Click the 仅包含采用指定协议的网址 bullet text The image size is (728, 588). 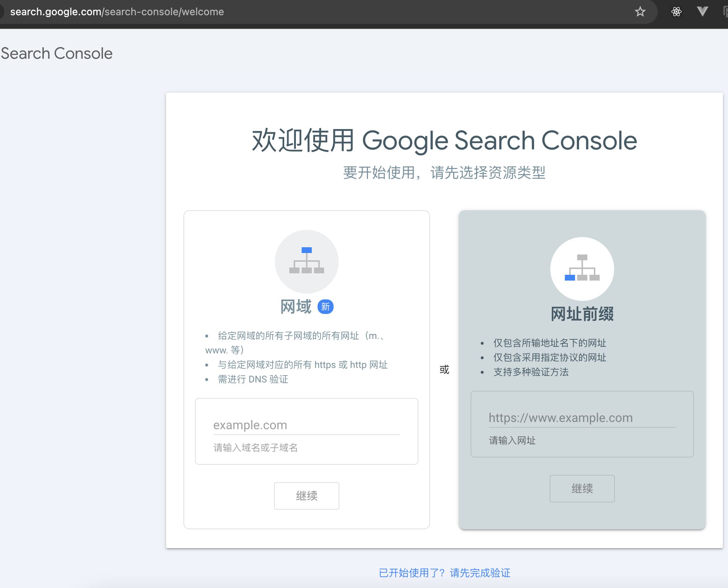click(550, 357)
